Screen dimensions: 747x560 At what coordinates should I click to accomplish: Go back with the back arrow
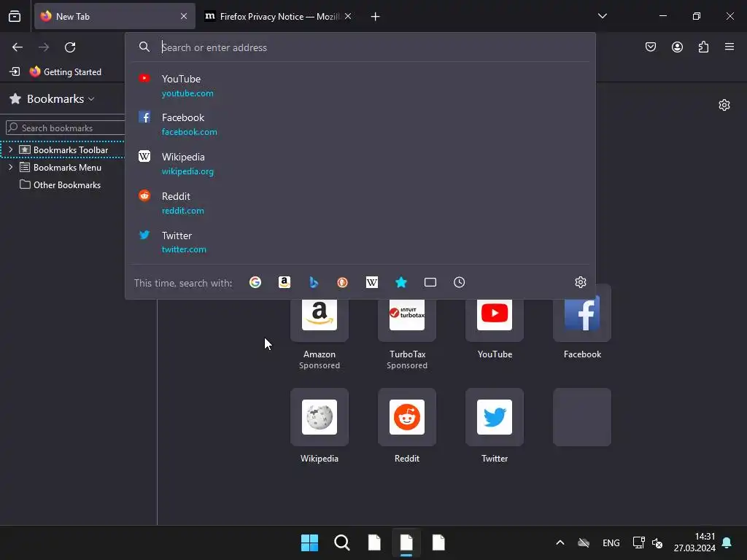pos(18,47)
